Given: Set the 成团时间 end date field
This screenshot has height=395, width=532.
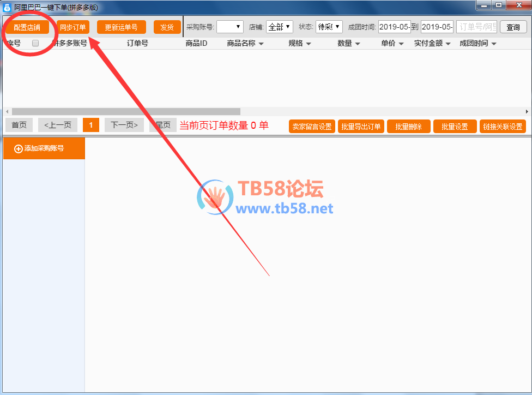Looking at the screenshot, I should pyautogui.click(x=437, y=27).
